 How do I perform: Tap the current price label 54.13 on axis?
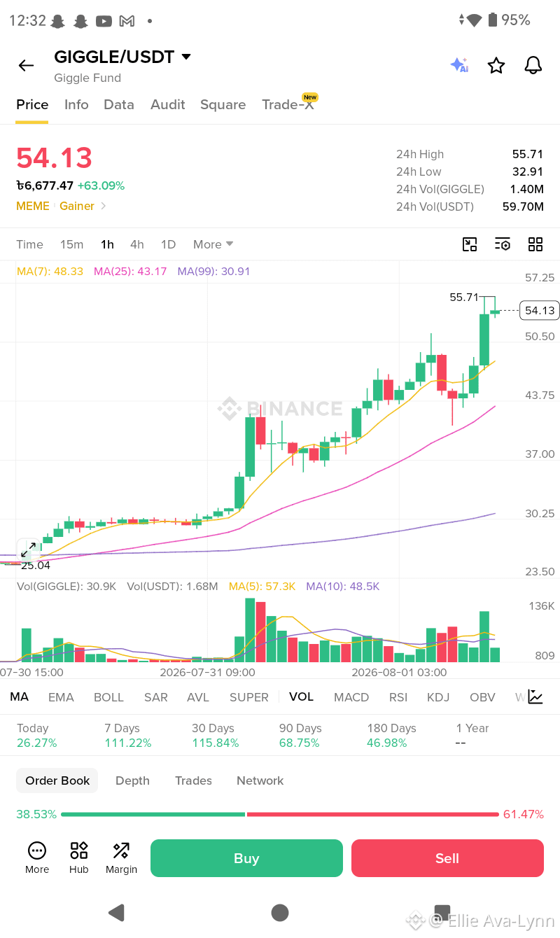click(x=540, y=310)
